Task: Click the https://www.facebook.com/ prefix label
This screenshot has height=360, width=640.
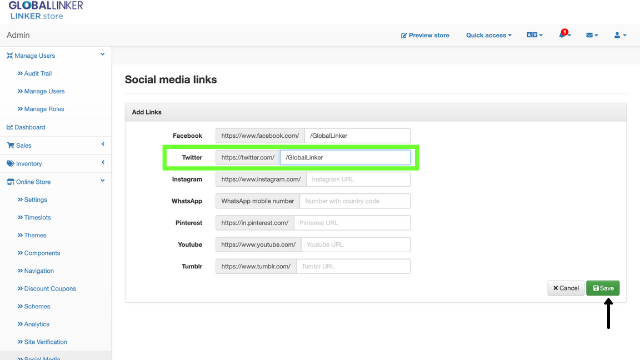Action: coord(260,136)
